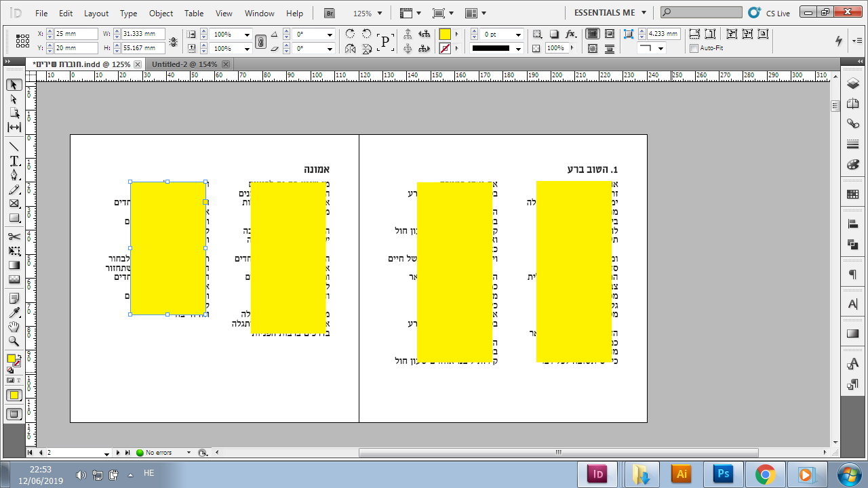
Task: Select the Pencil tool
Action: 14,190
